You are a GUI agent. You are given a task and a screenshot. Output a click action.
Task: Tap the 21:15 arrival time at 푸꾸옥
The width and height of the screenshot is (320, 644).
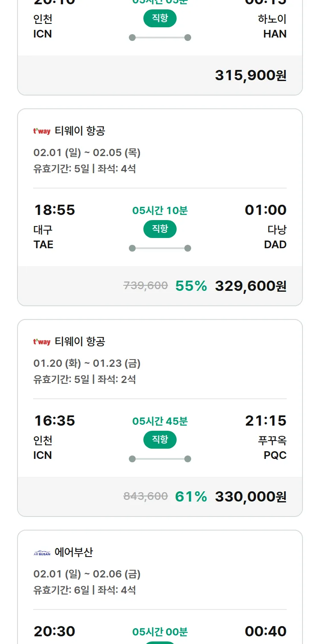(265, 421)
